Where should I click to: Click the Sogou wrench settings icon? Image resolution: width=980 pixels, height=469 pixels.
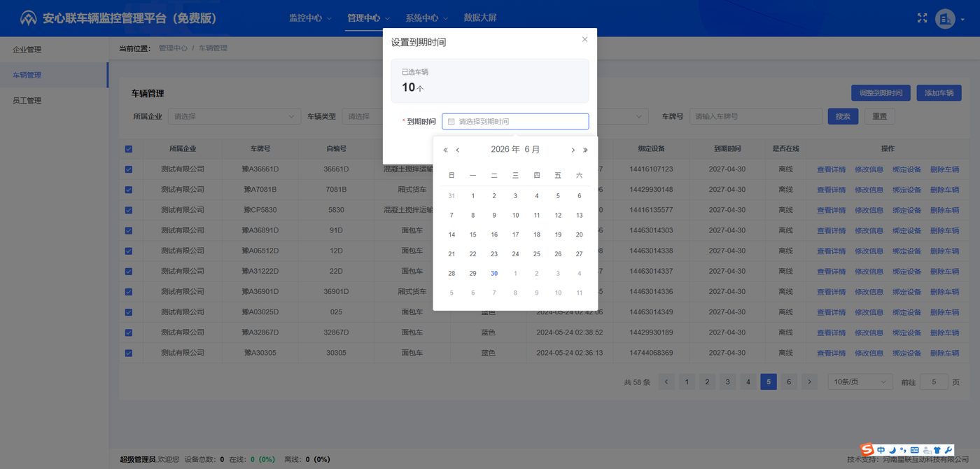click(948, 449)
